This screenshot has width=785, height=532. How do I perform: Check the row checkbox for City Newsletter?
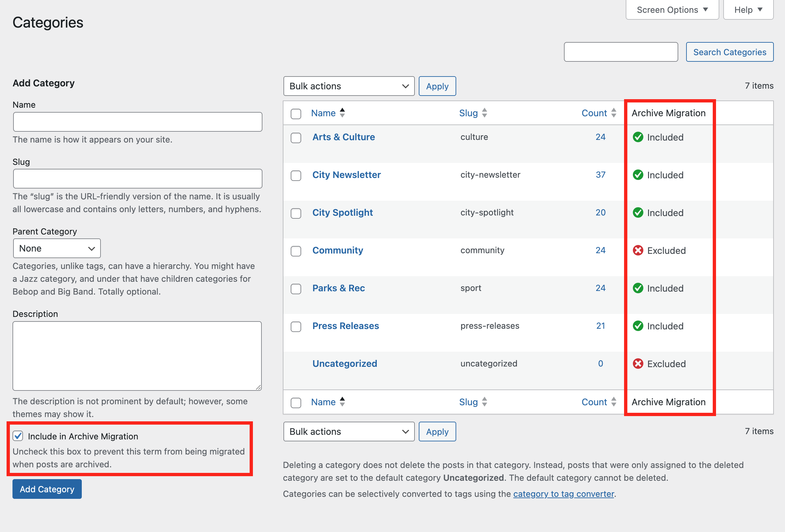pos(296,176)
